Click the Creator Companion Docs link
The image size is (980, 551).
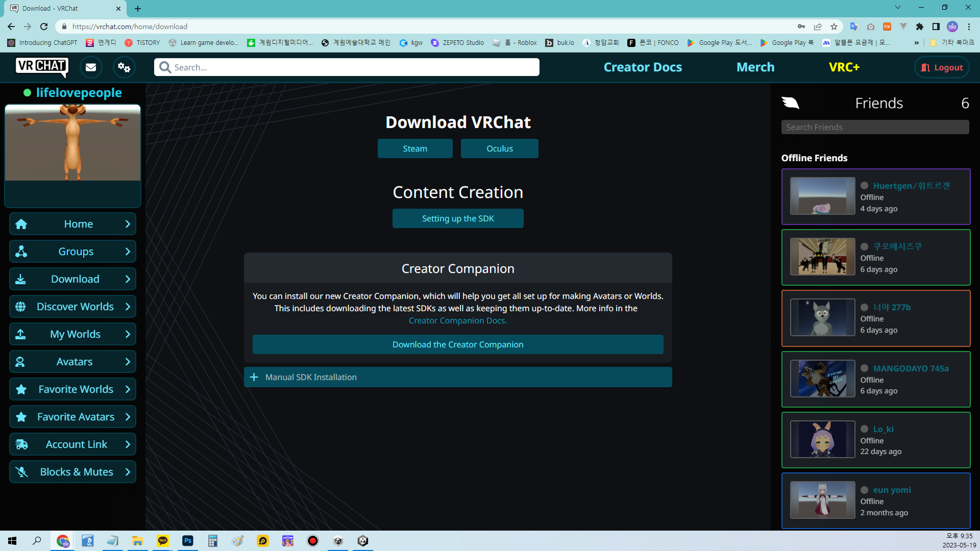tap(457, 320)
